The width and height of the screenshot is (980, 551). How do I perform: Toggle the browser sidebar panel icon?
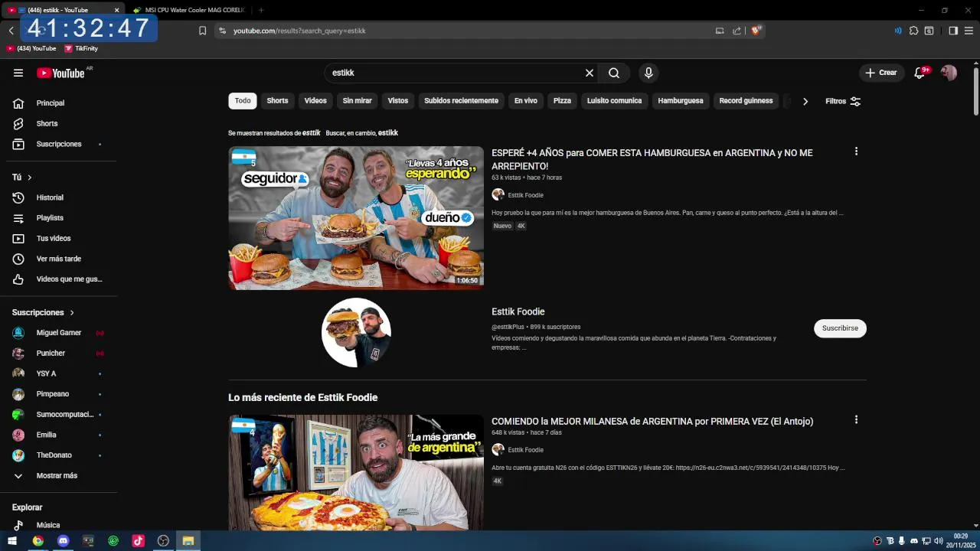point(953,31)
